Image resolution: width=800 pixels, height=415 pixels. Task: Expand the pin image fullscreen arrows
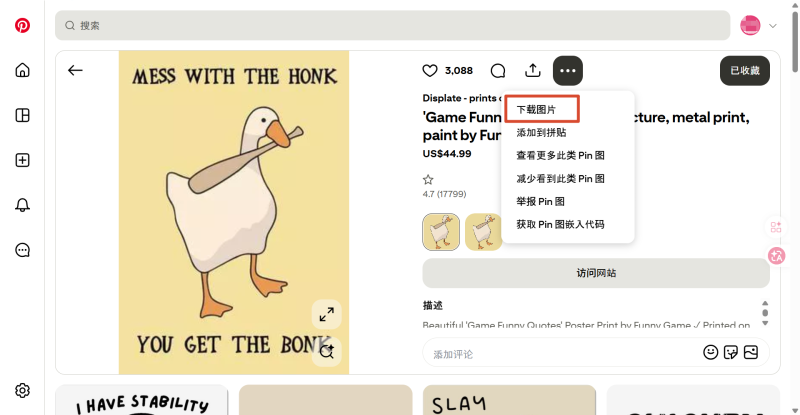tap(327, 314)
